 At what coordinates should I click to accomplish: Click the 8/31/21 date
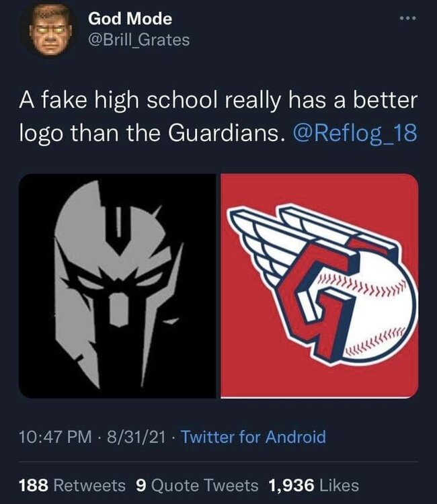click(136, 437)
